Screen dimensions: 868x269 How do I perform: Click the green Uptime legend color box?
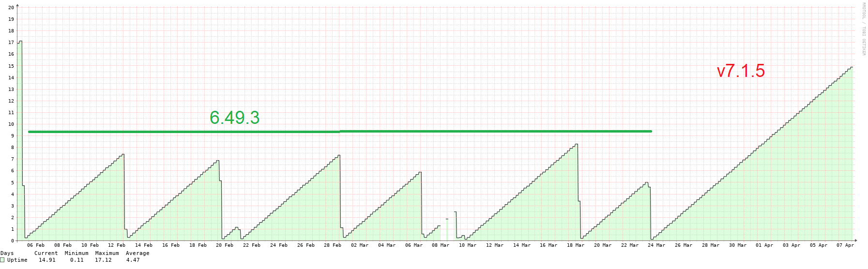2,260
